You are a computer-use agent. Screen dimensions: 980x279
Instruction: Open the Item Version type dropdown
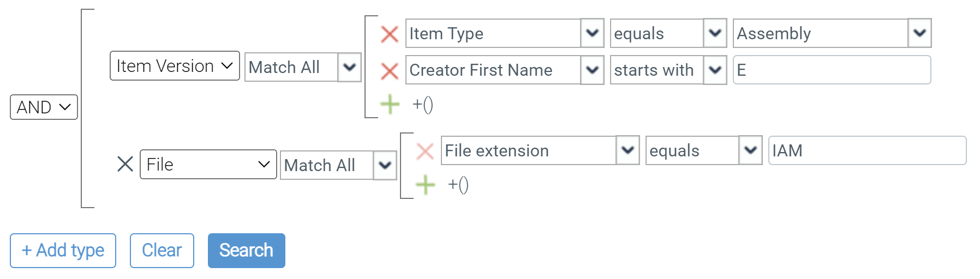coord(175,66)
